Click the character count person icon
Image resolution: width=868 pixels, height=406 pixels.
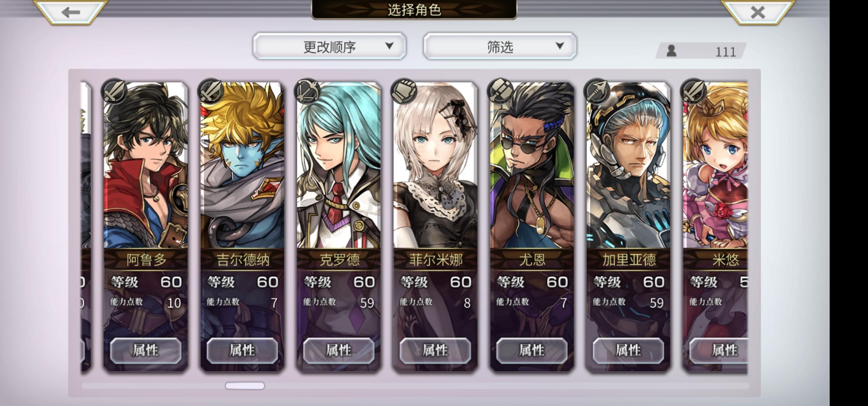tap(671, 51)
